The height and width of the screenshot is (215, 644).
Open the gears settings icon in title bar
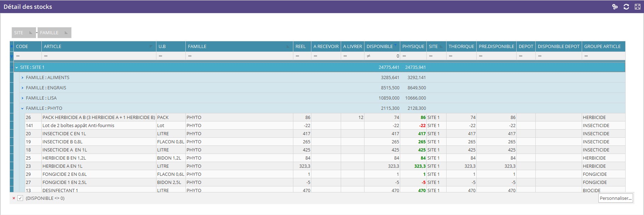point(615,7)
